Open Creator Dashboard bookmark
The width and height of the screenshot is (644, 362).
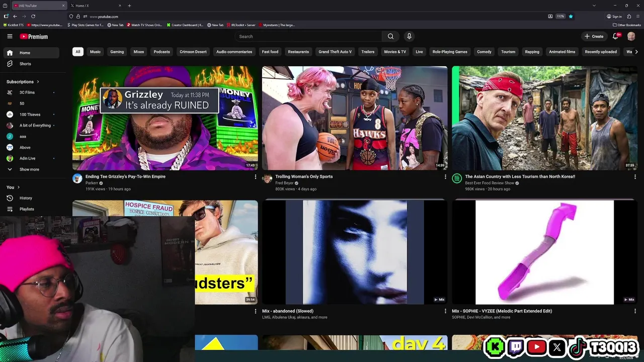click(x=185, y=25)
